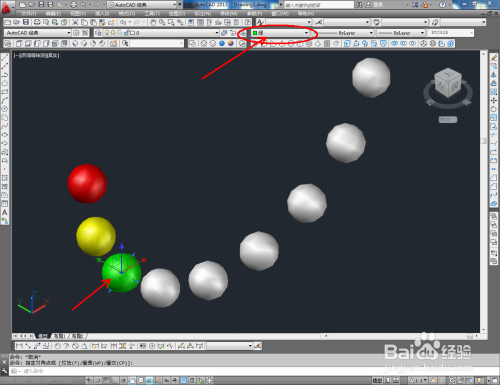
Task: Click the Intersect solid editing icon
Action: click(x=413, y=43)
